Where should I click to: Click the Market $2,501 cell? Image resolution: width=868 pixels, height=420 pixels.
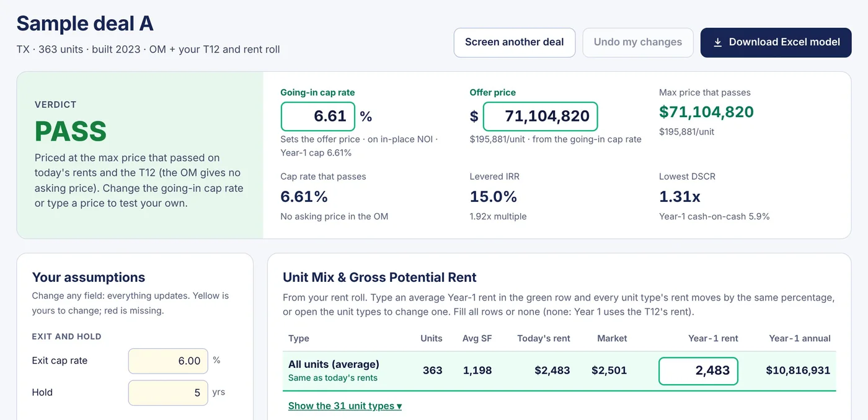click(609, 370)
